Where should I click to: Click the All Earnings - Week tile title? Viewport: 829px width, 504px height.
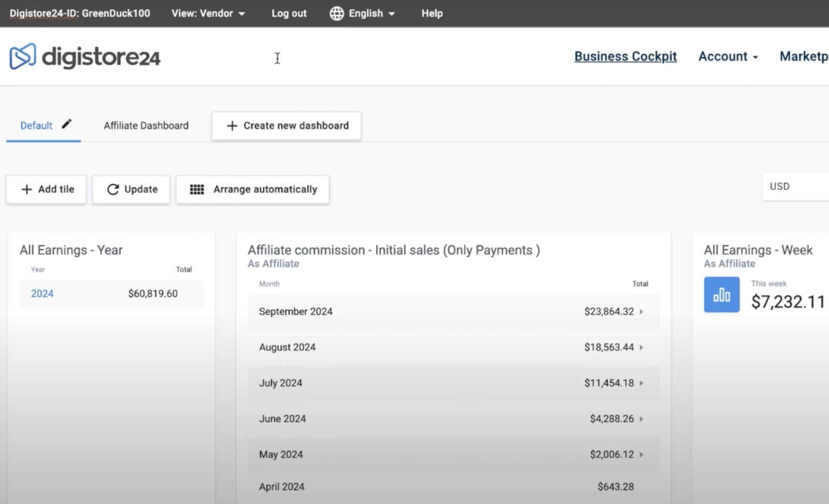point(758,250)
